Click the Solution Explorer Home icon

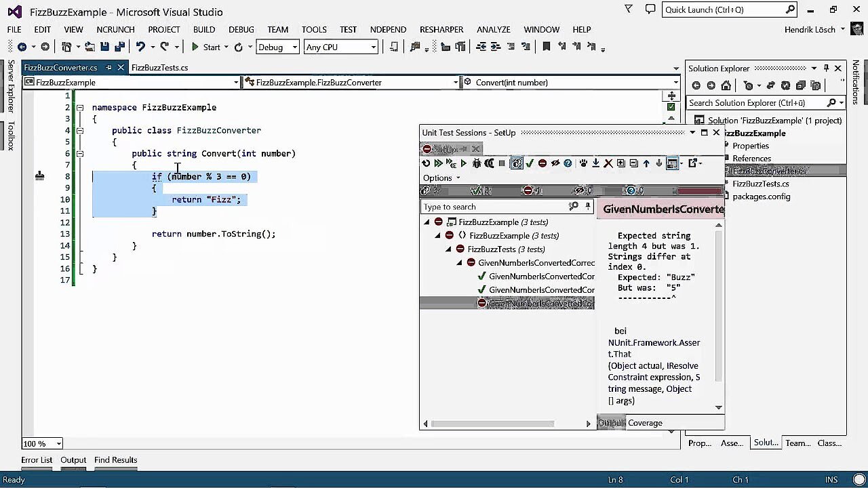726,85
